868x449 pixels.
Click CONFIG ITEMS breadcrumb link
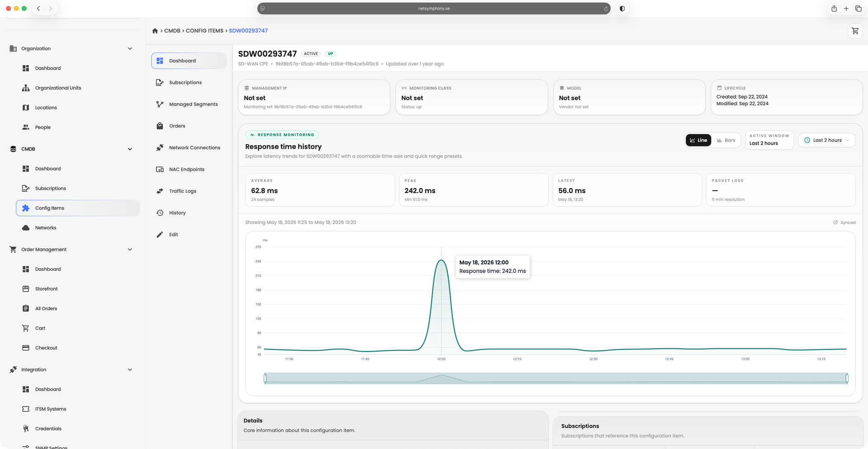[204, 31]
